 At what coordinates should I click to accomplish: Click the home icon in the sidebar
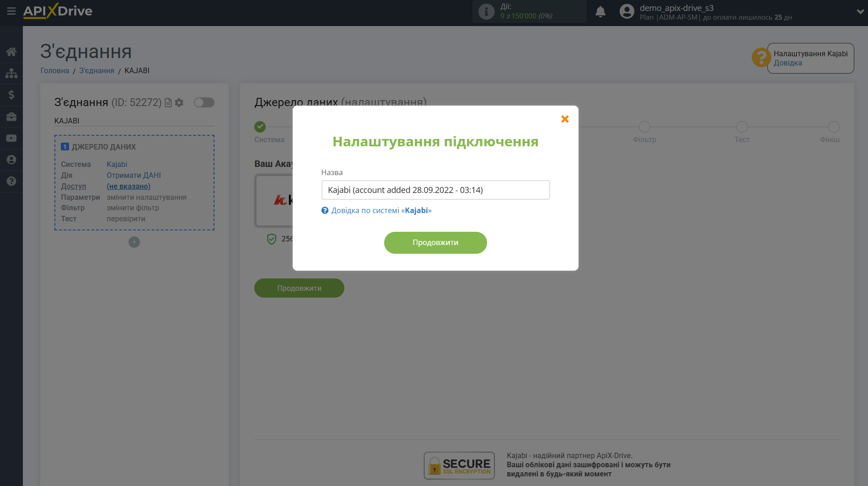pos(11,52)
